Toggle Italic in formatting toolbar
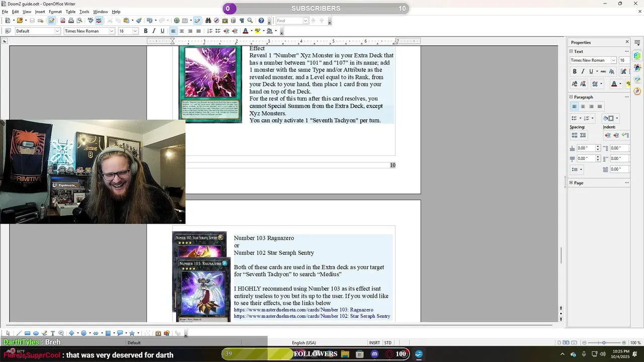 point(154,31)
